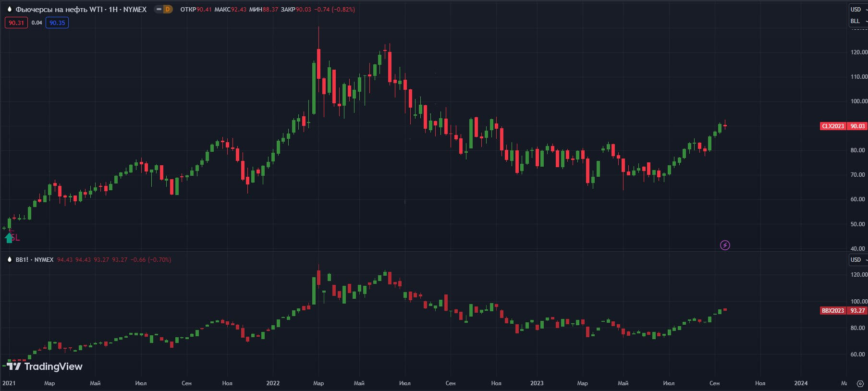The width and height of the screenshot is (868, 391).
Task: Click the CLX2023 price label
Action: pos(833,126)
